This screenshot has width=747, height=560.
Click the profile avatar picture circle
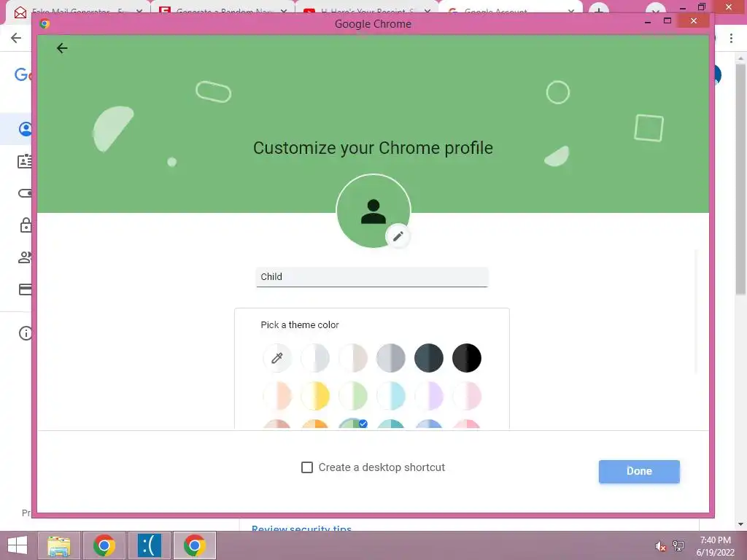pos(373,211)
